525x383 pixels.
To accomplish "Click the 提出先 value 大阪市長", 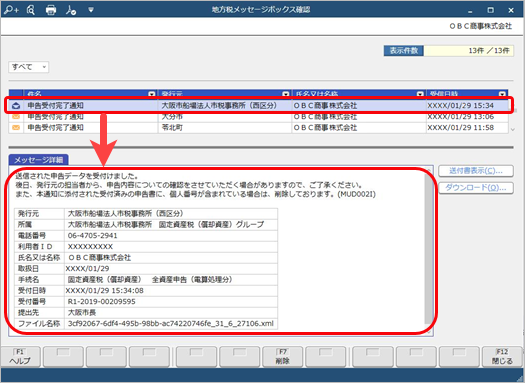I will point(82,313).
